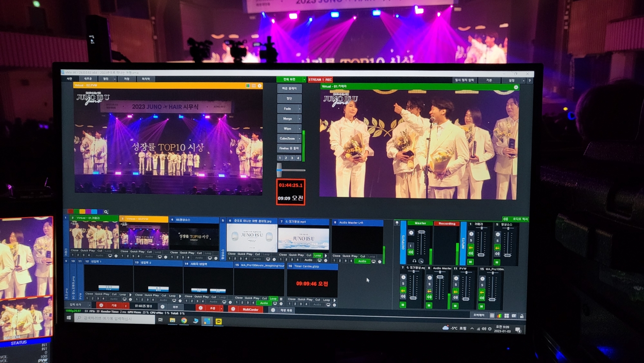Viewport: 644px width, 363px height.
Task: Expand Merge transition dropdown arrow
Action: coord(300,119)
